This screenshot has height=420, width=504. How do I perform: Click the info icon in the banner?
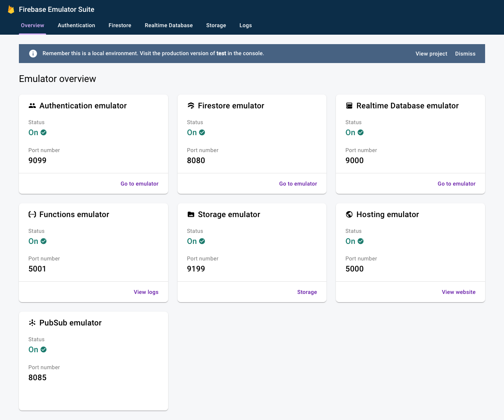33,54
